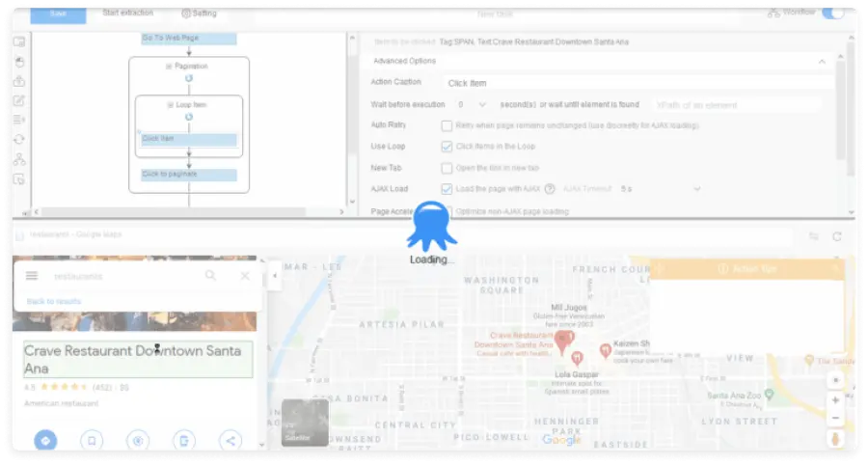Zoom out on the map
This screenshot has height=465, width=868.
(x=835, y=418)
